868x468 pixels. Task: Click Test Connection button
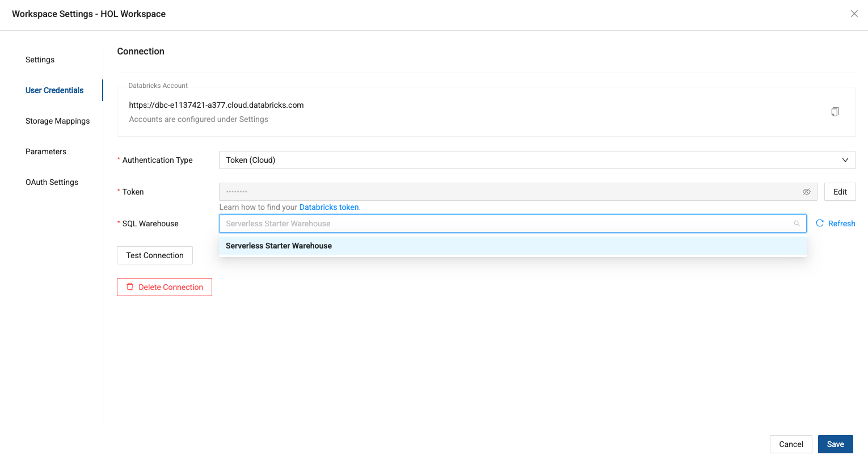click(155, 255)
